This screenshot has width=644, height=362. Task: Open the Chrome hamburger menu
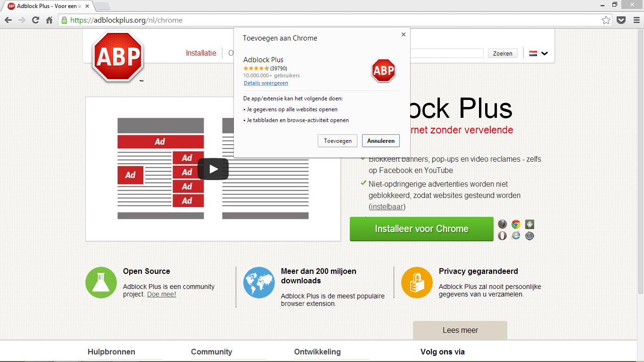click(636, 20)
